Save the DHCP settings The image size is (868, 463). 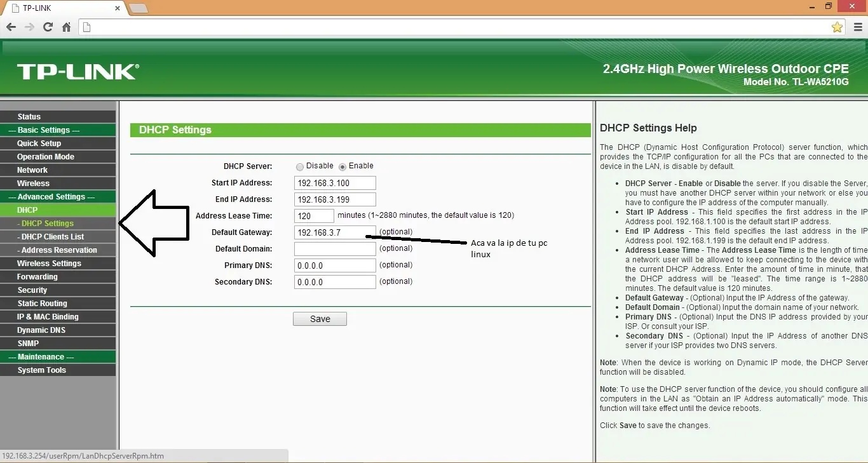point(320,319)
